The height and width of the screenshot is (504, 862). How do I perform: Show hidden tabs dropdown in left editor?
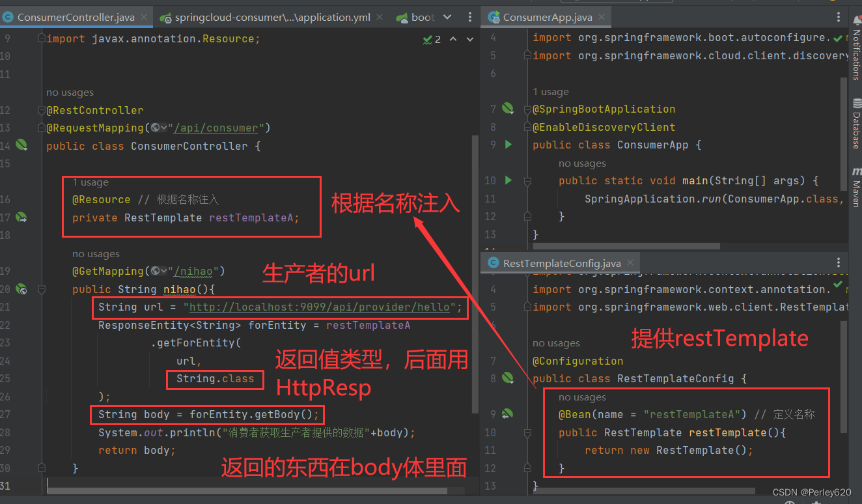(448, 17)
